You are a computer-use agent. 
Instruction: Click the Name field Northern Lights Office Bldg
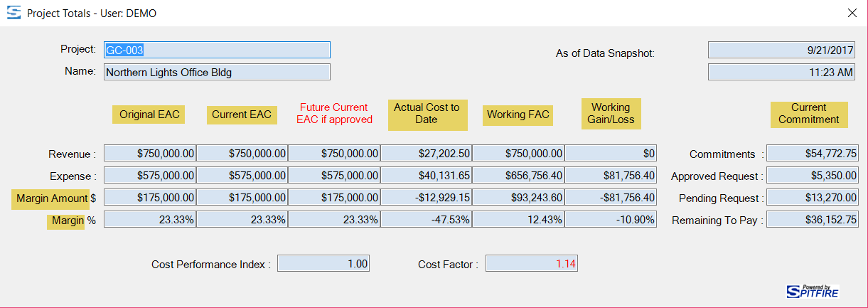pyautogui.click(x=217, y=72)
